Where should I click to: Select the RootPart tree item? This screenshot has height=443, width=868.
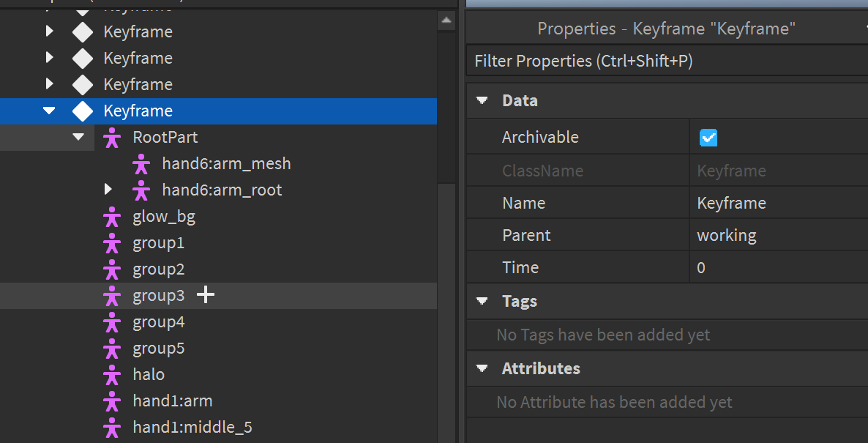pos(165,137)
